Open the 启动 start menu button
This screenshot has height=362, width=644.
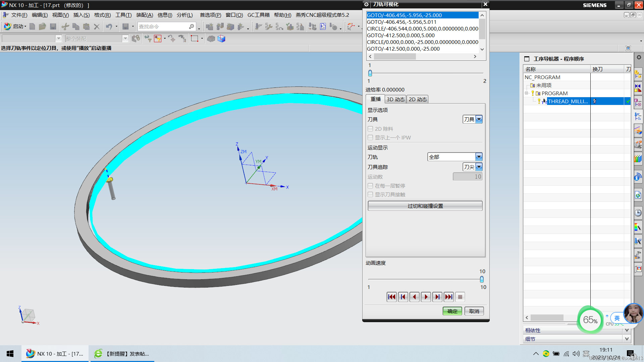pyautogui.click(x=15, y=26)
